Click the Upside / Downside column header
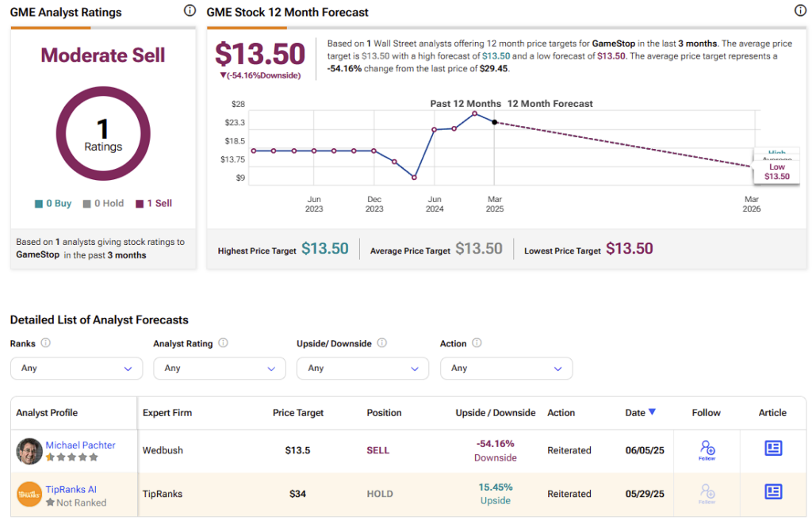This screenshot has height=520, width=812. [496, 413]
